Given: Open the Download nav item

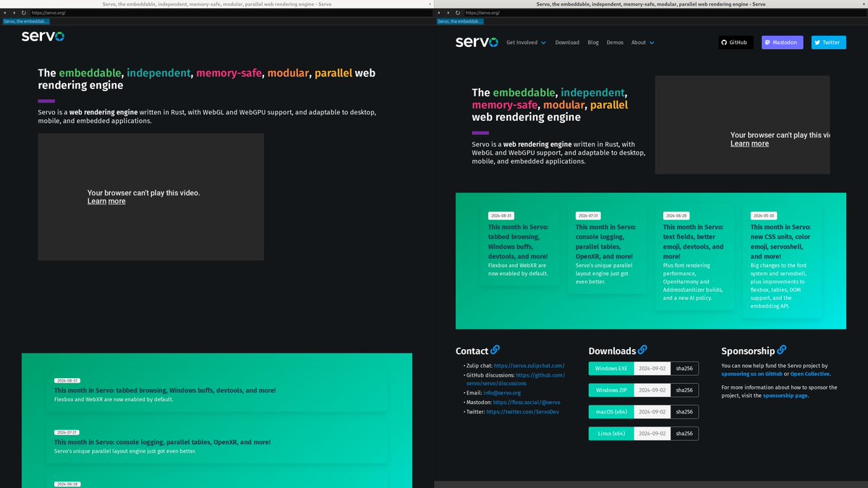Looking at the screenshot, I should pos(567,43).
